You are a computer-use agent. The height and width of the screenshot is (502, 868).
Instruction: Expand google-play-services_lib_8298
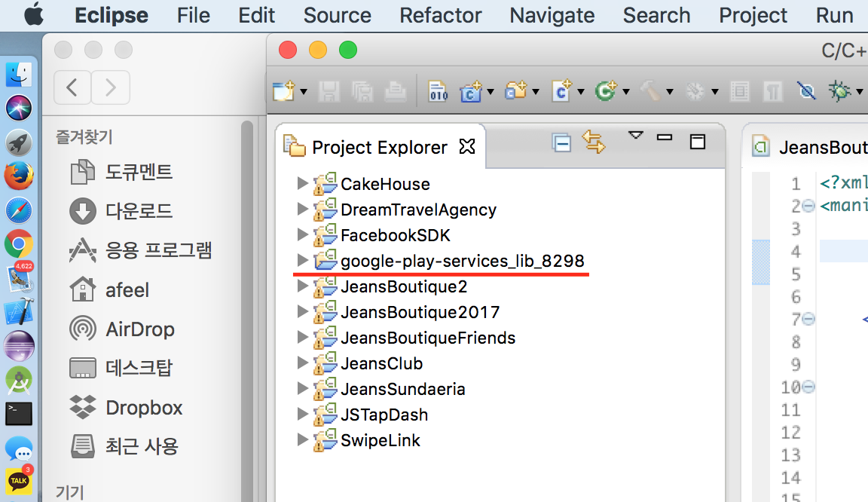click(x=302, y=260)
